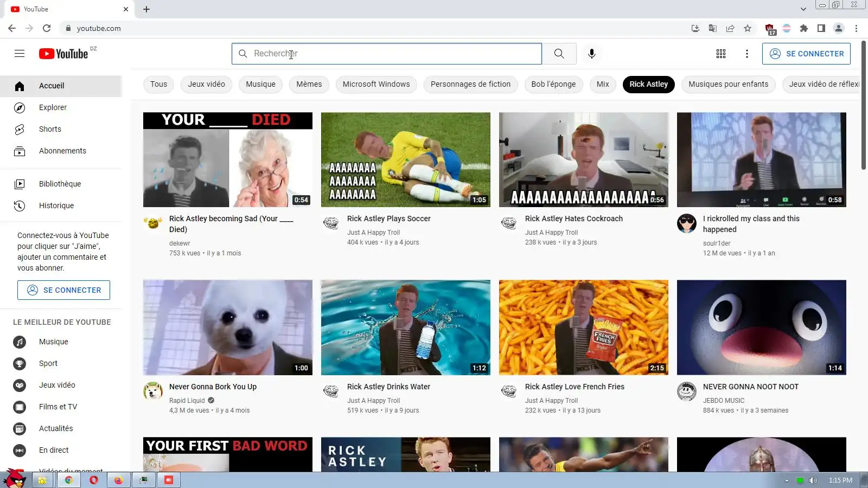The width and height of the screenshot is (868, 488).
Task: Open the browser extensions puzzle icon
Action: 804,28
